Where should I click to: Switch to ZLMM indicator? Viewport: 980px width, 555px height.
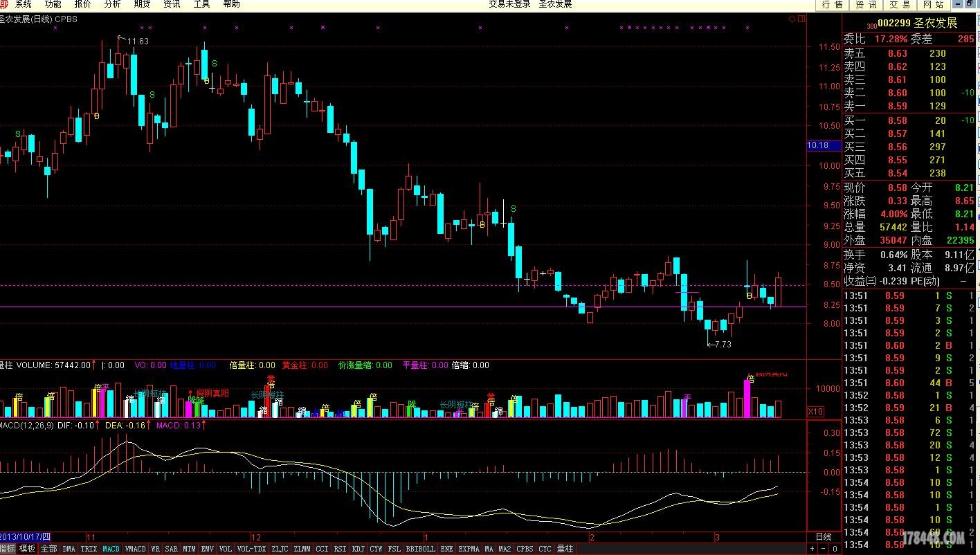(302, 549)
